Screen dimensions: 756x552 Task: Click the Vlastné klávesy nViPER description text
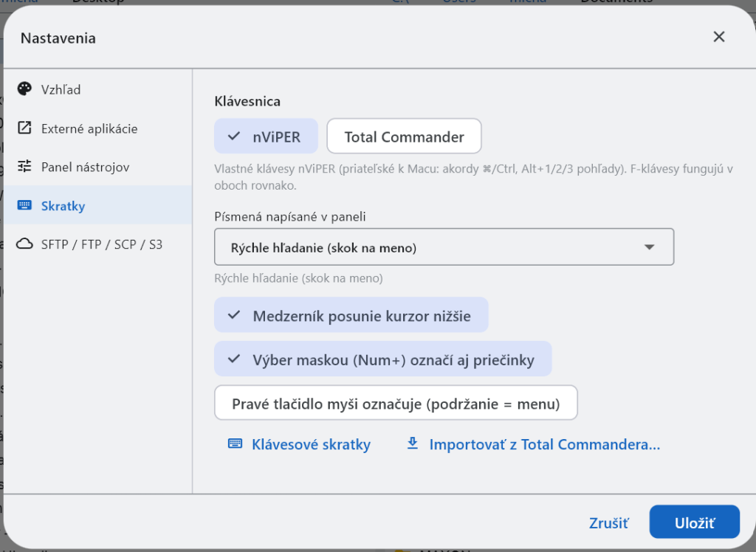[473, 177]
